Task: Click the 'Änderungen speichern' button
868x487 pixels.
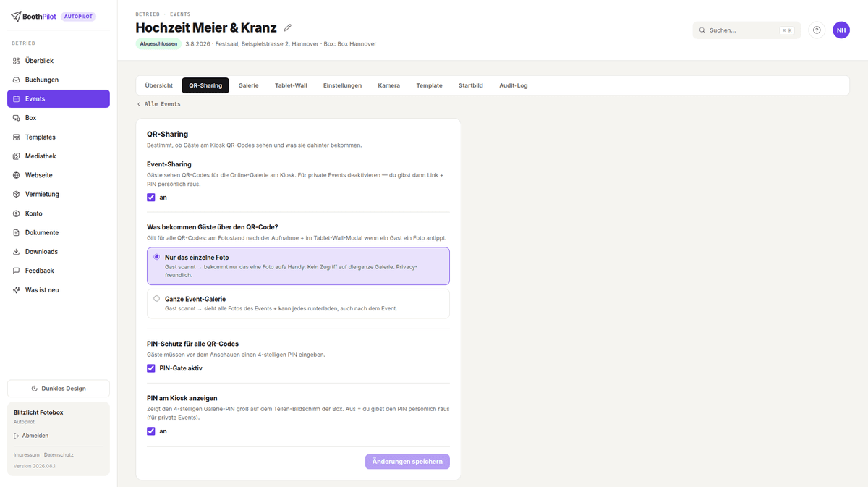Action: 407,462
